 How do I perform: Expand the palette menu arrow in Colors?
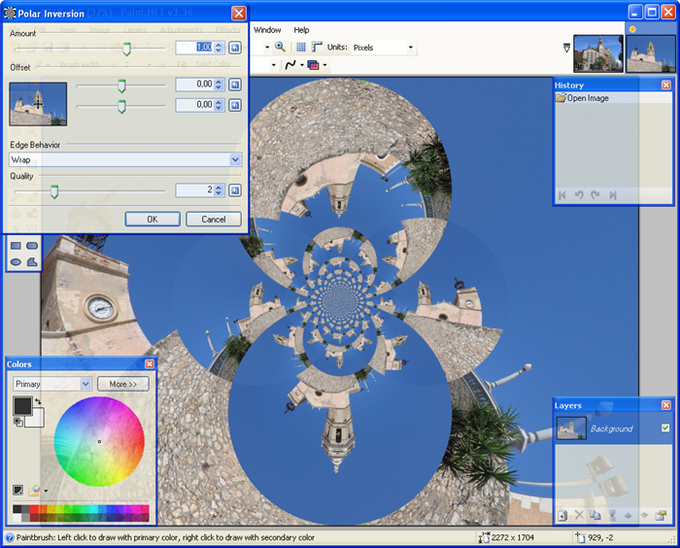tap(46, 491)
